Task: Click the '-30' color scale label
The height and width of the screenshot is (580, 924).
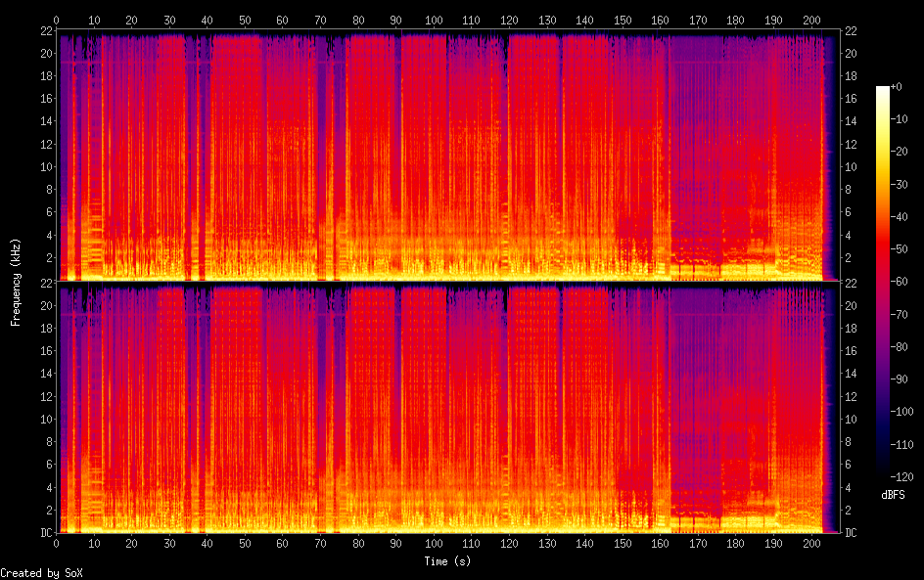Action: pos(899,184)
